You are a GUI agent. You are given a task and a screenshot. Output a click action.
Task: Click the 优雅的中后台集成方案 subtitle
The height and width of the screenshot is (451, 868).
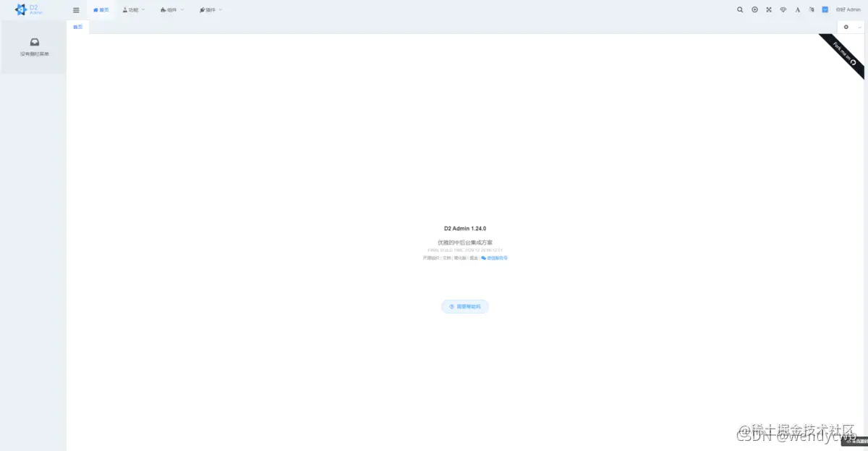(465, 243)
